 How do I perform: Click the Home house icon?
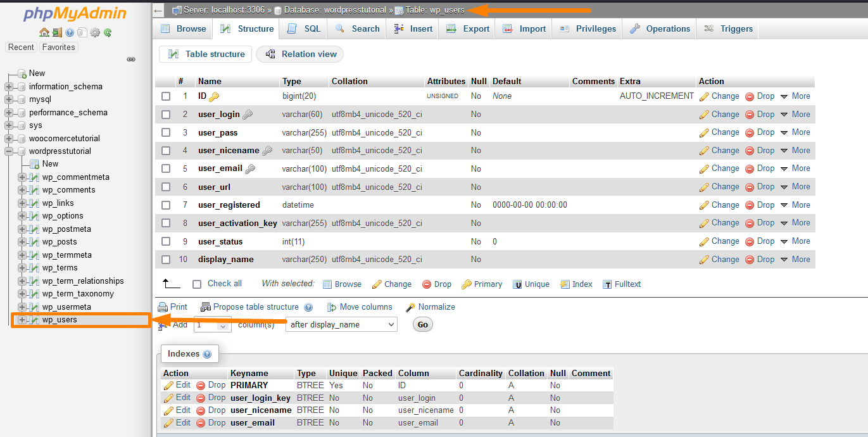[44, 32]
